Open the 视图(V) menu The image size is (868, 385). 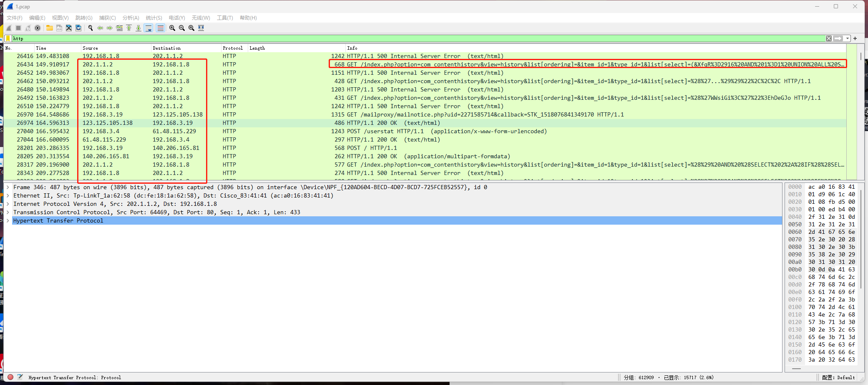point(60,18)
